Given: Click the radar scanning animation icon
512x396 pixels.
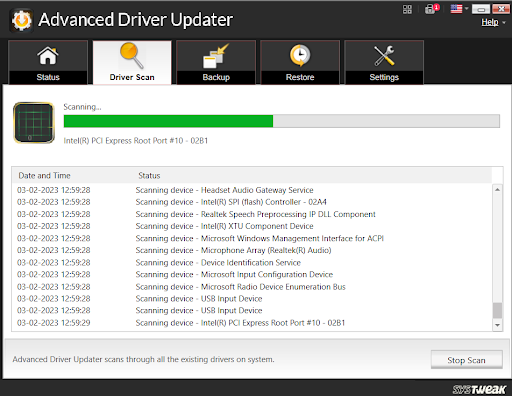Looking at the screenshot, I should (x=34, y=123).
